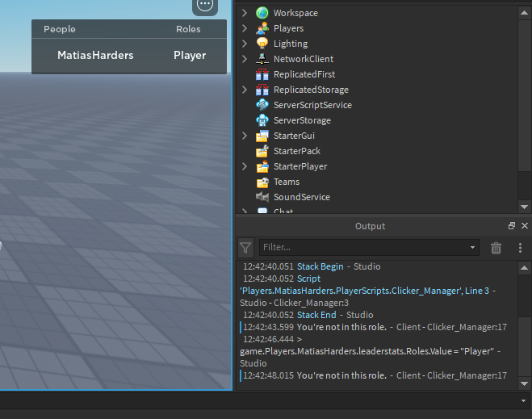Select StarterPlayer in the Explorer
The height and width of the screenshot is (419, 532).
tap(300, 166)
